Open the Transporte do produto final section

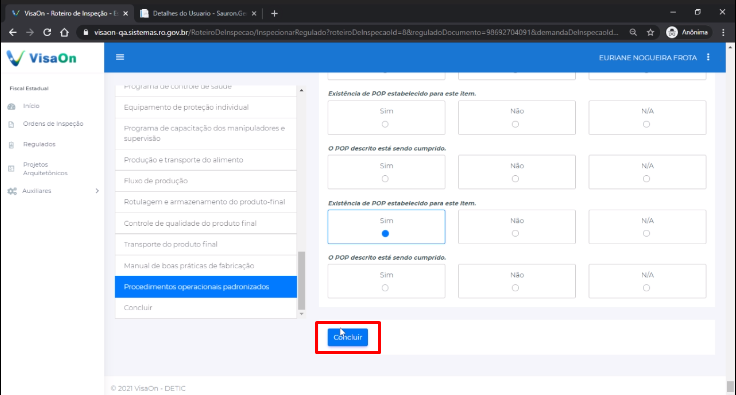[206, 244]
